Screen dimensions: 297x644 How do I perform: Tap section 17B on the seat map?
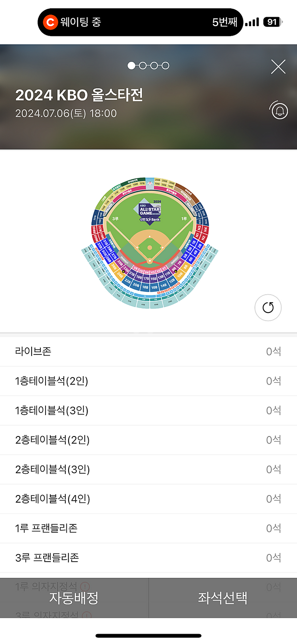[146, 278]
